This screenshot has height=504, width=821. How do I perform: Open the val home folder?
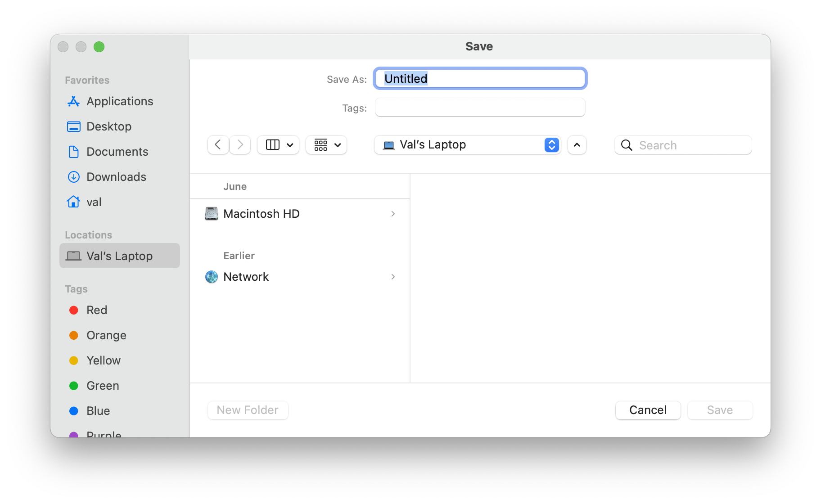(94, 202)
